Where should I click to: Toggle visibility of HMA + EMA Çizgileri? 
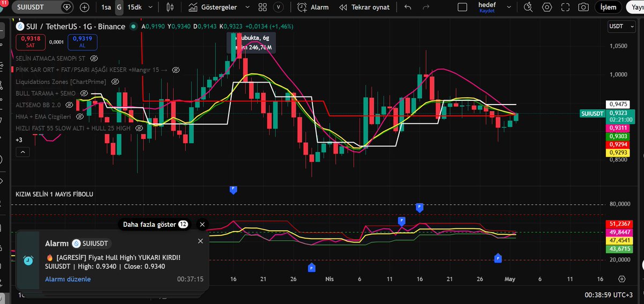pyautogui.click(x=80, y=116)
